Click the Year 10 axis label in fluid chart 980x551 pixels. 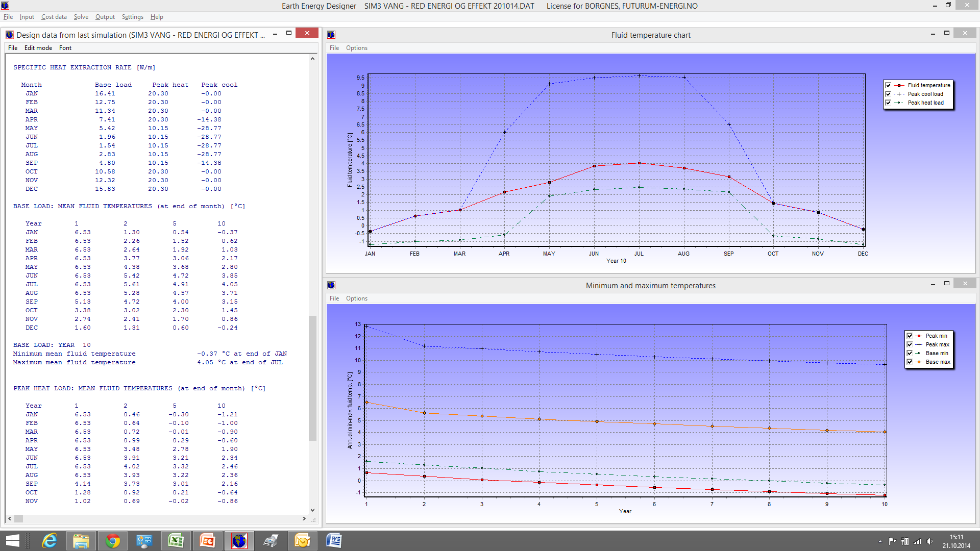pyautogui.click(x=616, y=261)
